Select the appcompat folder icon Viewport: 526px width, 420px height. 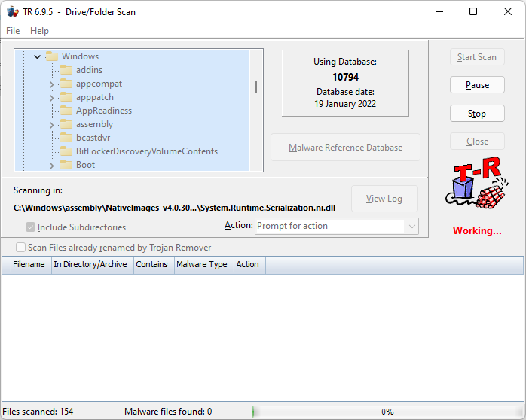pos(66,84)
